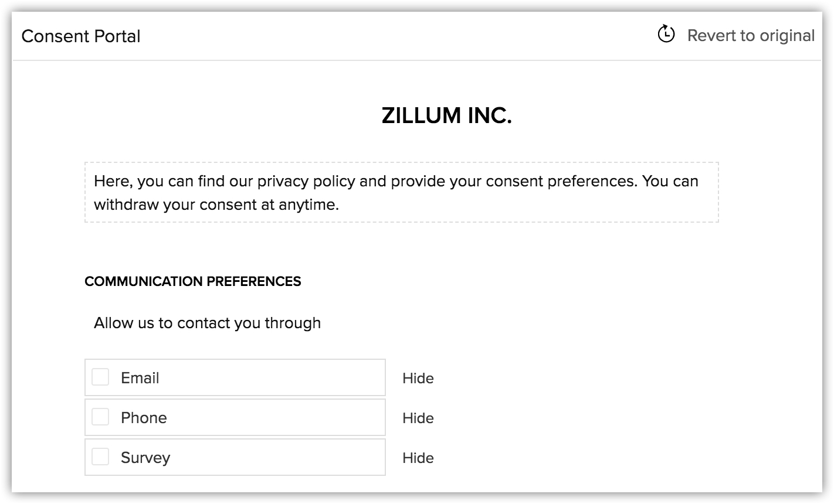Check the Survey checkbox
The width and height of the screenshot is (834, 504).
pyautogui.click(x=100, y=457)
